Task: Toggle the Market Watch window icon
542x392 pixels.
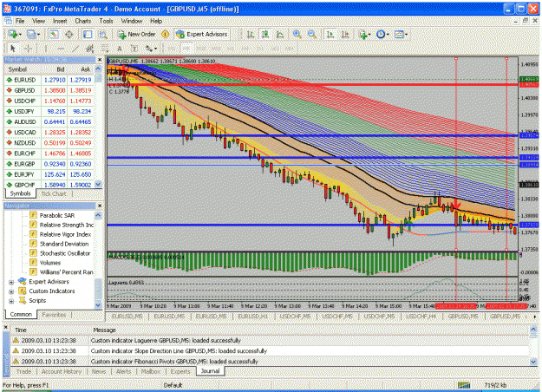Action: [54, 34]
